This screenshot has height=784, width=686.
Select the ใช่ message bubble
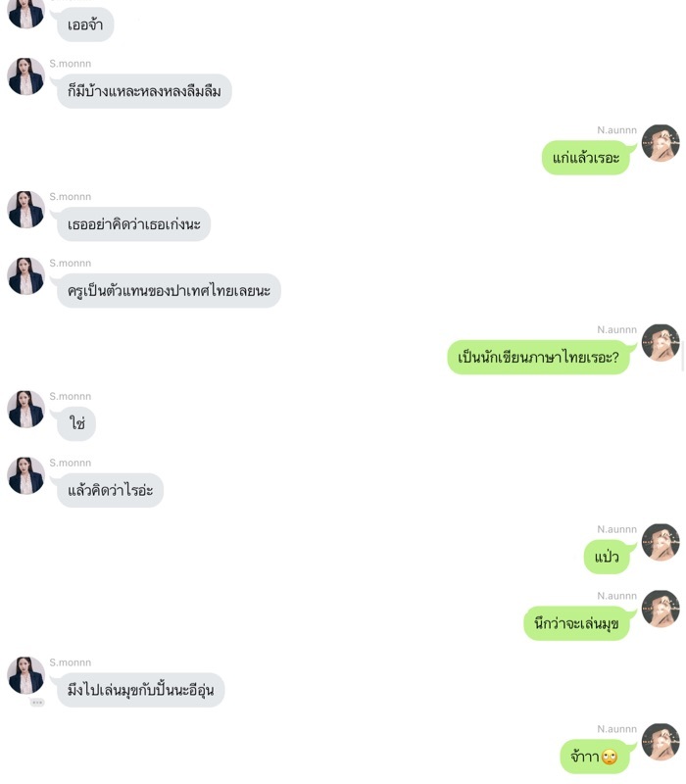76,423
